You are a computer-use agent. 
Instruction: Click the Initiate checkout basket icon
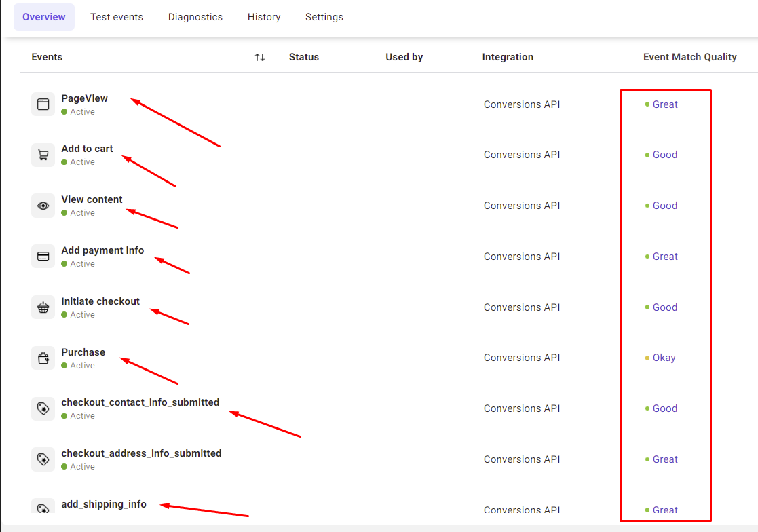[43, 307]
